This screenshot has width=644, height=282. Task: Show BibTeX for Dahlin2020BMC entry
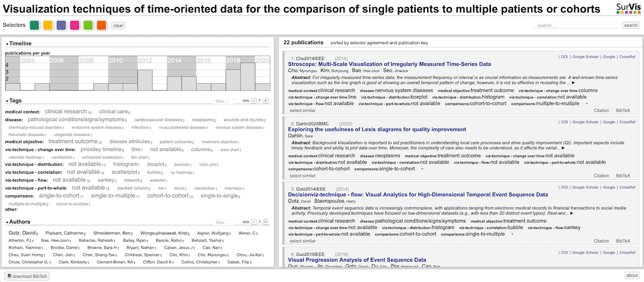[623, 175]
